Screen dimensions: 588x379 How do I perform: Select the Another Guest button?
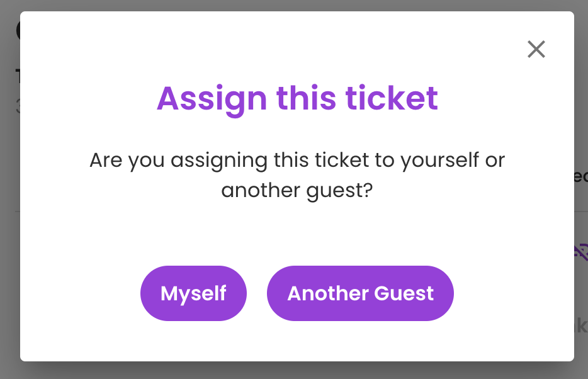pyautogui.click(x=360, y=293)
